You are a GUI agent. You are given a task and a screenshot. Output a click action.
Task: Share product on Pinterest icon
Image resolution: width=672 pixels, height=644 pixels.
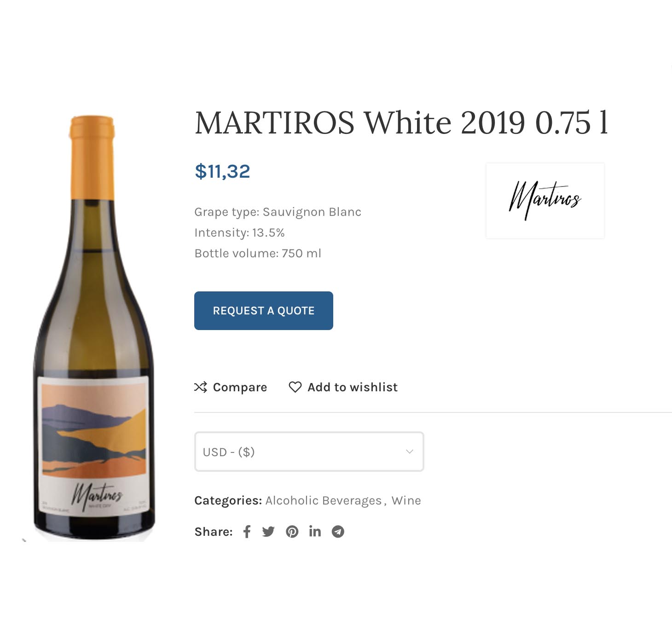point(292,532)
